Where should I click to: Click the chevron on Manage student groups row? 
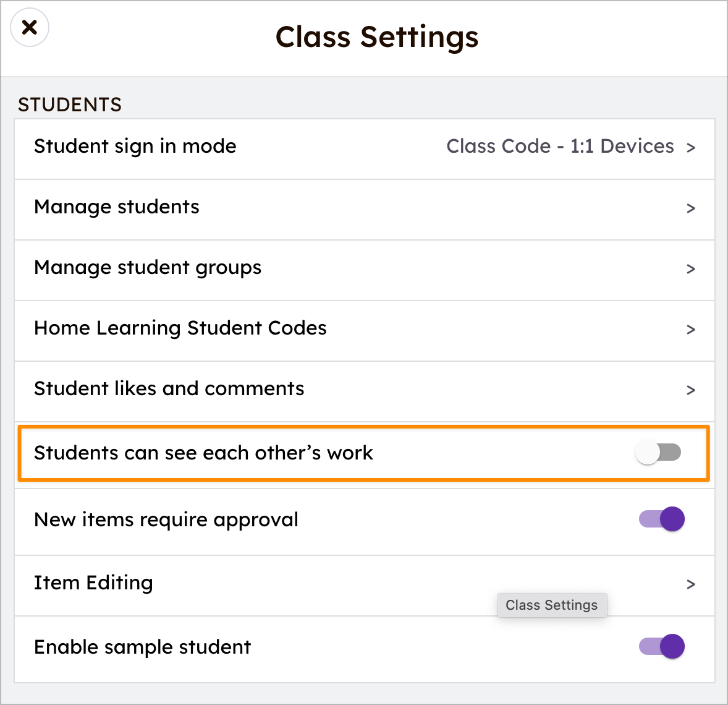tap(692, 269)
